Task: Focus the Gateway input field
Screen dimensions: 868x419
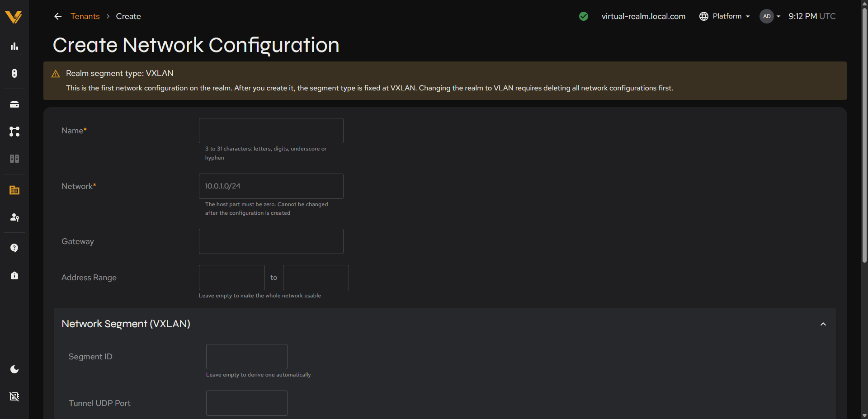Action: 271,241
